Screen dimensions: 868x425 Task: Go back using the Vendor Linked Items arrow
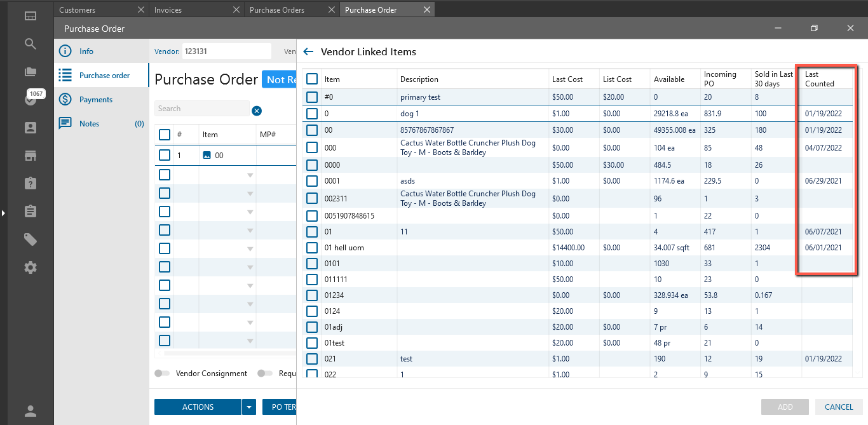coord(309,51)
